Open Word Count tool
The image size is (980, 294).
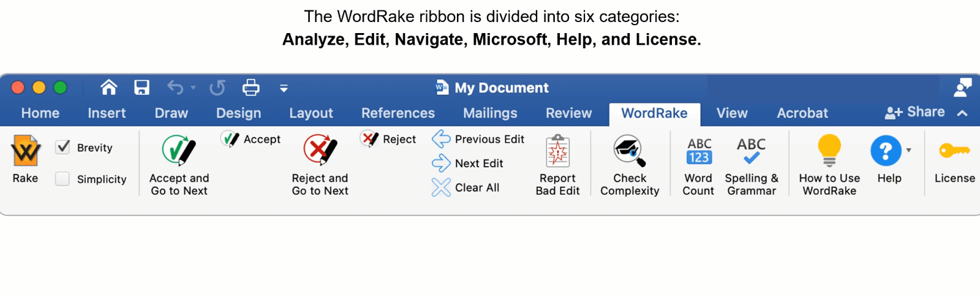699,151
